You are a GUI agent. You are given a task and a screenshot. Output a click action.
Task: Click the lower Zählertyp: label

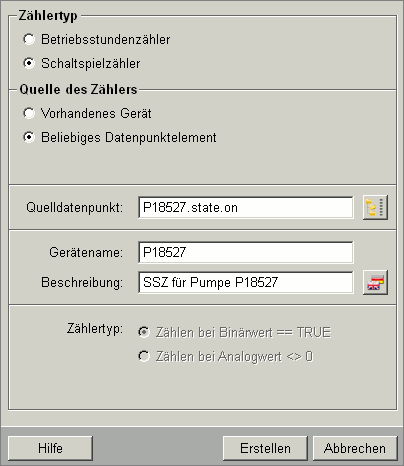pos(95,328)
